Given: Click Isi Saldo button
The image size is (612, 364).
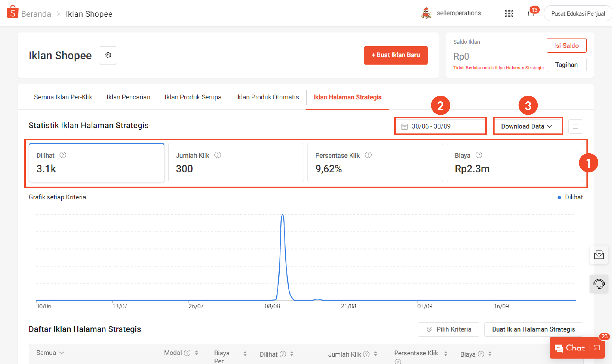Looking at the screenshot, I should [x=566, y=45].
